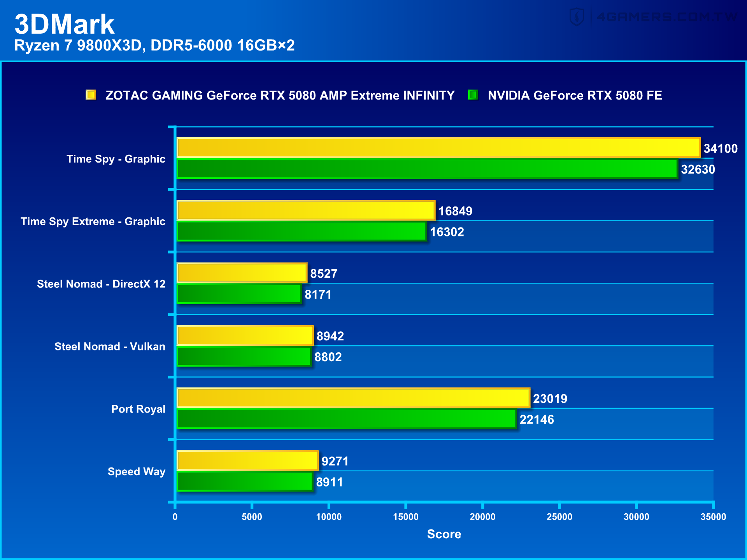Click the Port Royal category label

tap(139, 409)
